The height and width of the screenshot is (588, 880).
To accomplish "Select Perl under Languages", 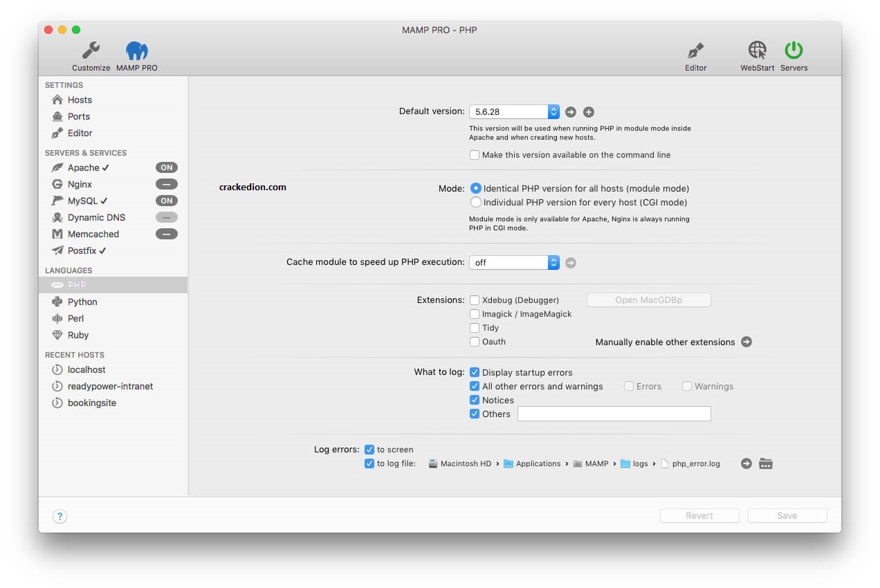I will [x=113, y=318].
